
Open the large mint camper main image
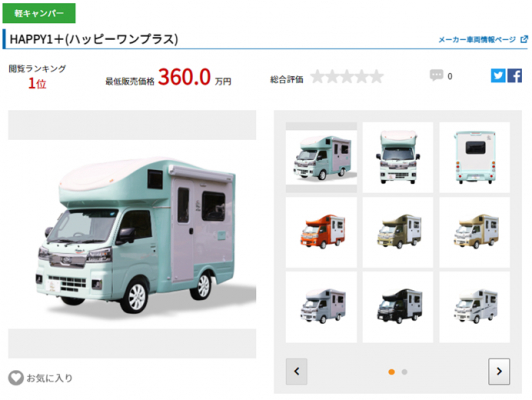(132, 234)
